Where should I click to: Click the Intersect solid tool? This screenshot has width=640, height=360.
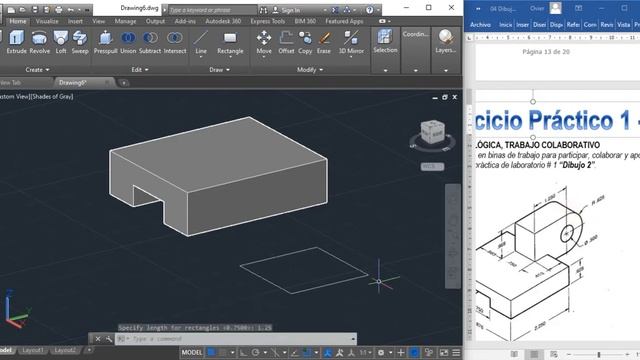coord(175,42)
